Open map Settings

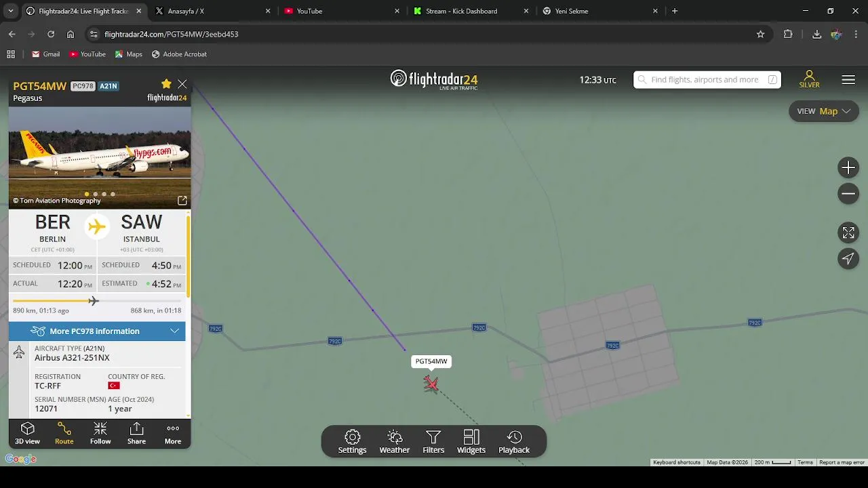352,442
